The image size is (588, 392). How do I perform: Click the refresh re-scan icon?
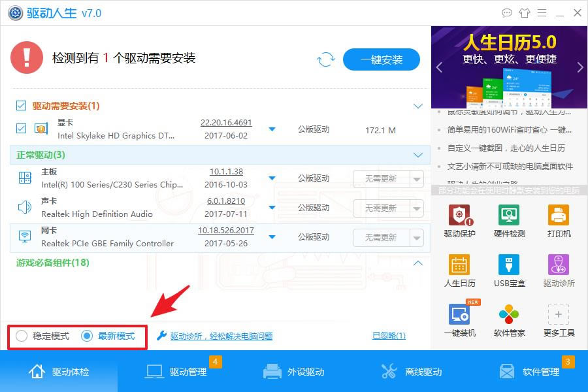coord(325,60)
